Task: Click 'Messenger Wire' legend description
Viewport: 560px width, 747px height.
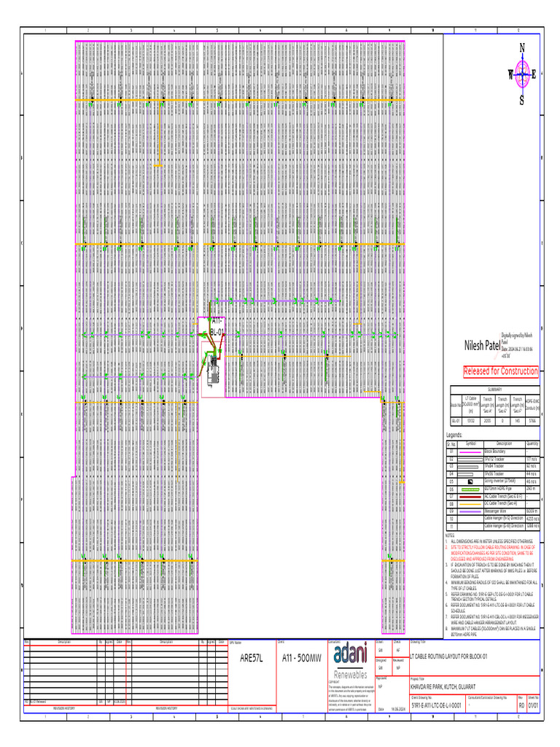Action: click(x=495, y=511)
